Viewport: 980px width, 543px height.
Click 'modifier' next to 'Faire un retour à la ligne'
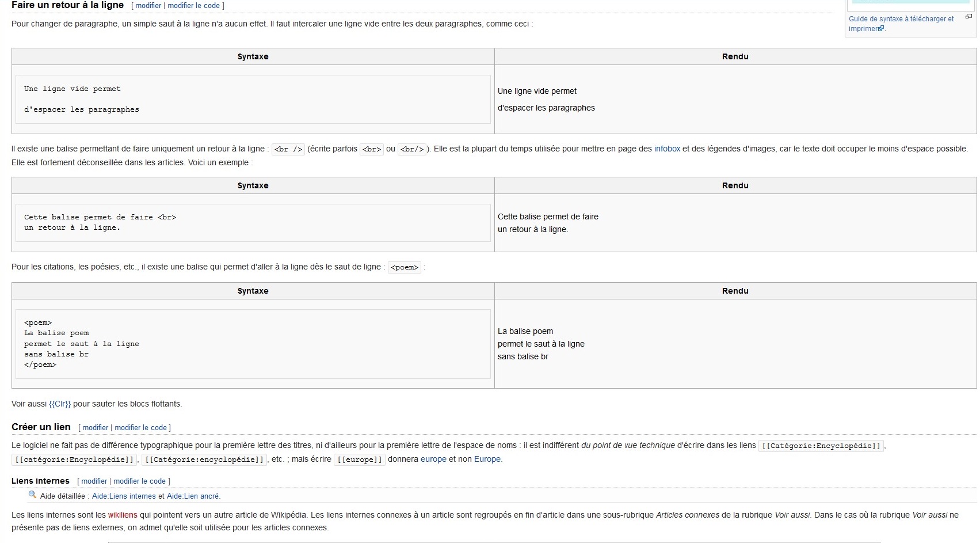[147, 5]
